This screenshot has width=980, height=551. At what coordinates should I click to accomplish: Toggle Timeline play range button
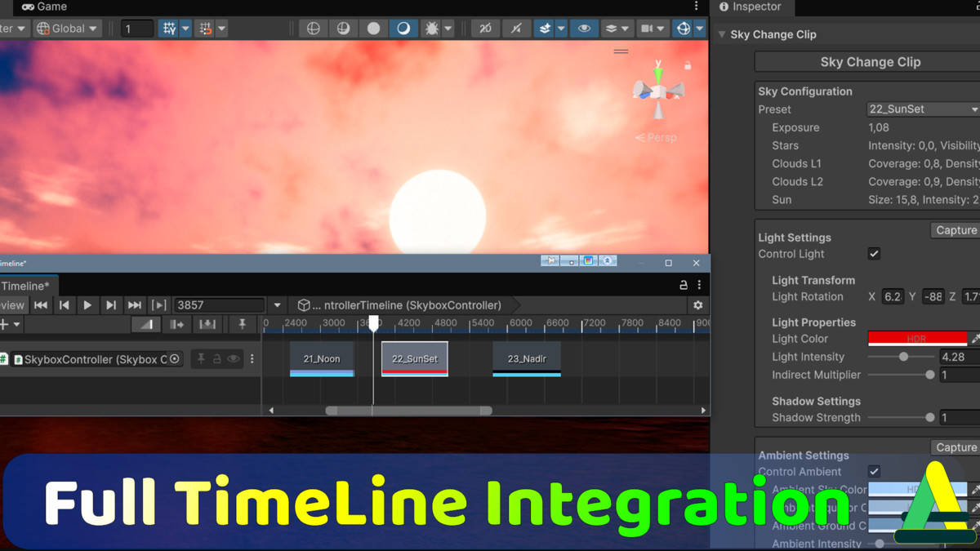click(159, 305)
